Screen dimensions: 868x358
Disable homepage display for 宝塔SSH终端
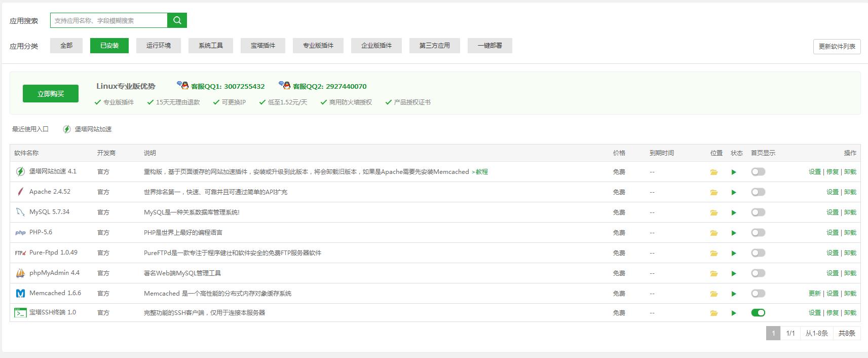758,313
